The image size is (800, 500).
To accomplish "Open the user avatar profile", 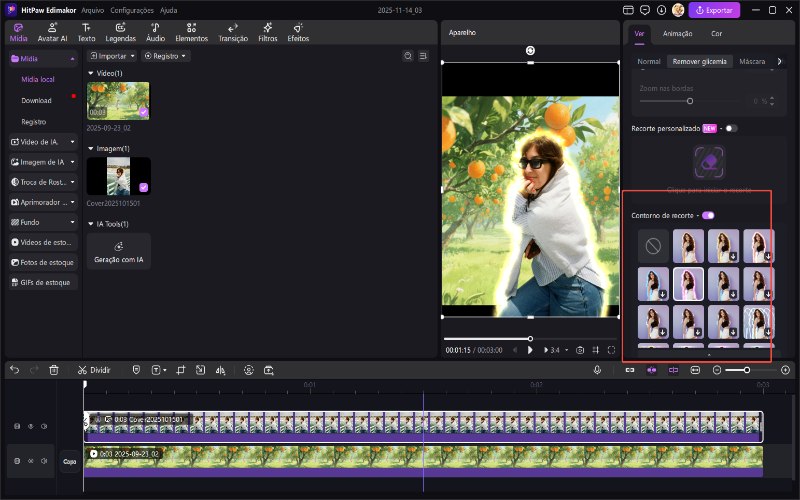I will coord(678,10).
